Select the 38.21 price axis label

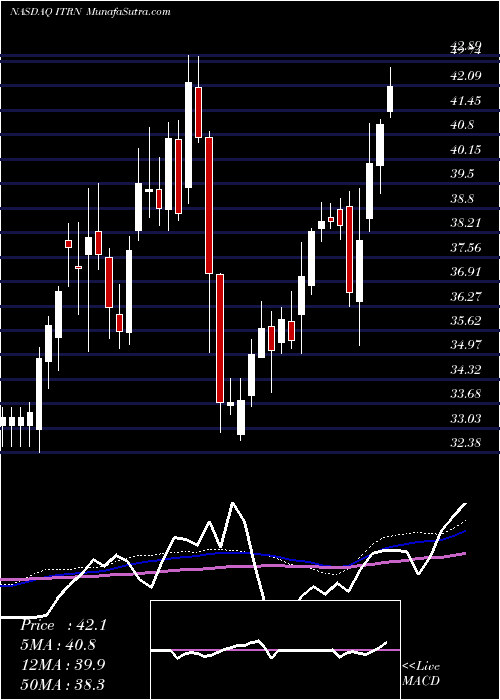pos(466,223)
